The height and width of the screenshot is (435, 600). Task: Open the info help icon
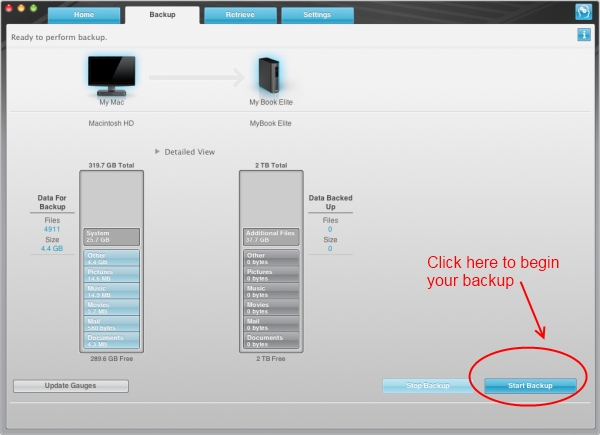coord(584,35)
